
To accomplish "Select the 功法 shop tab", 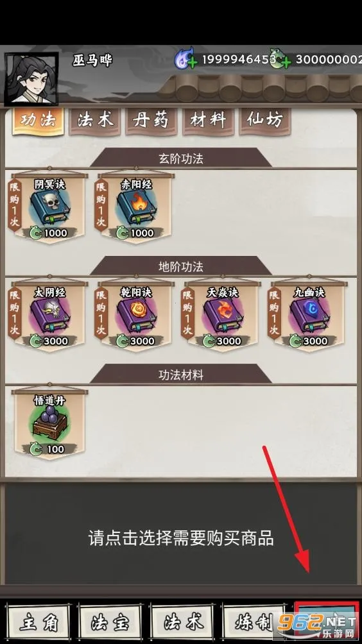I will click(x=39, y=121).
